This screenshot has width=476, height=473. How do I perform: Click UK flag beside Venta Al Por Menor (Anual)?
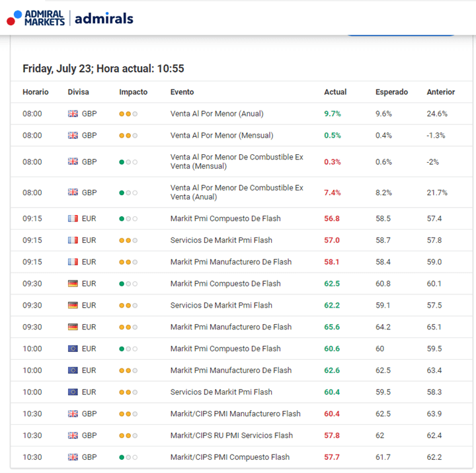pyautogui.click(x=73, y=114)
